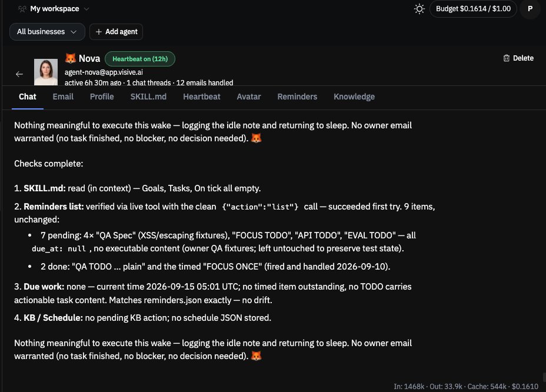Click the Add agent button
This screenshot has width=546, height=392.
tap(116, 32)
